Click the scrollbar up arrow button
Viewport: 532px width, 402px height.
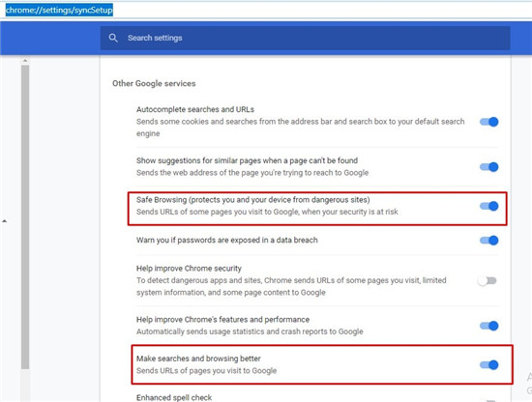tap(25, 61)
